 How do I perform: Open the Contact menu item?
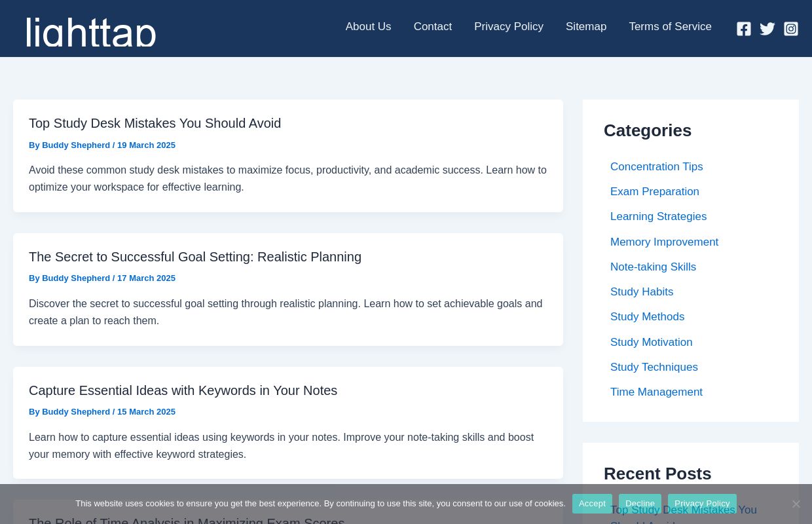pos(433,27)
